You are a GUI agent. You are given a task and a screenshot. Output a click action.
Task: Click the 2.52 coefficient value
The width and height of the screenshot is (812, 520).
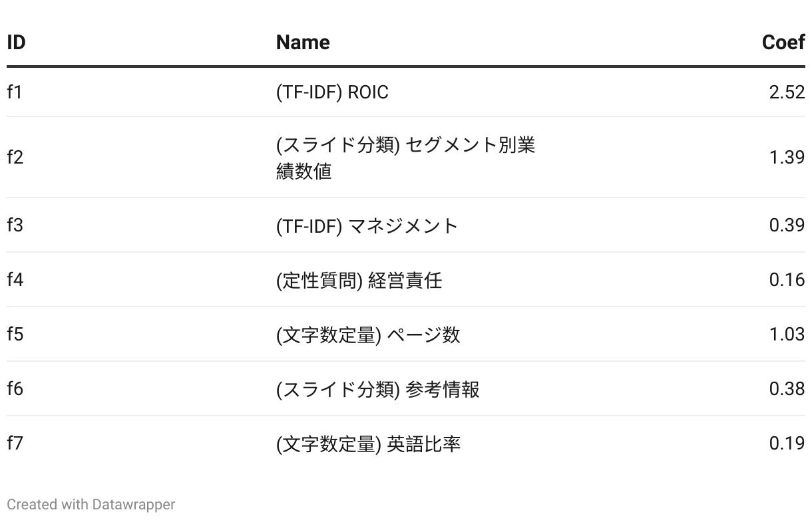787,92
